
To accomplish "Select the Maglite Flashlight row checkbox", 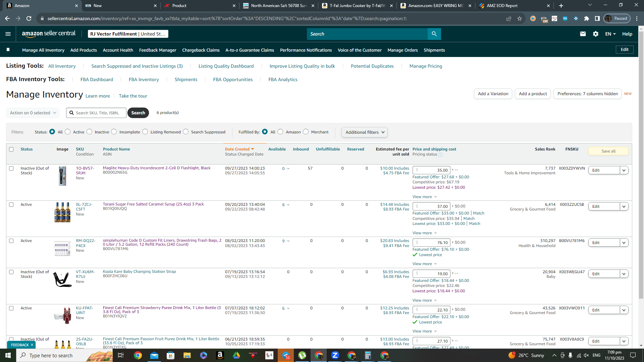I will click(x=11, y=168).
